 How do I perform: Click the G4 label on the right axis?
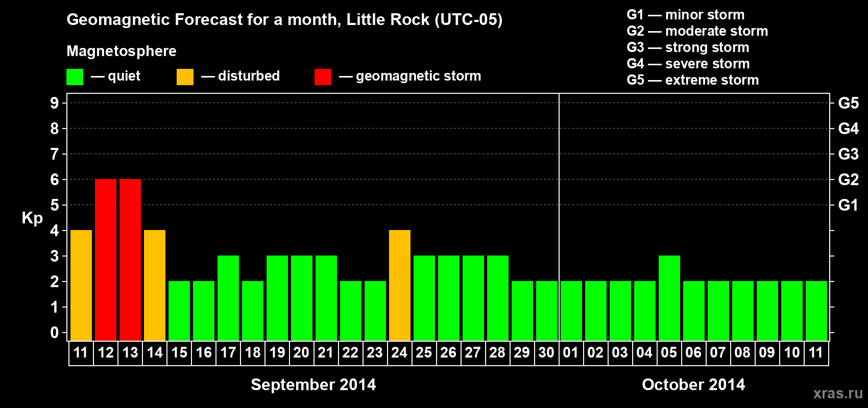point(849,129)
